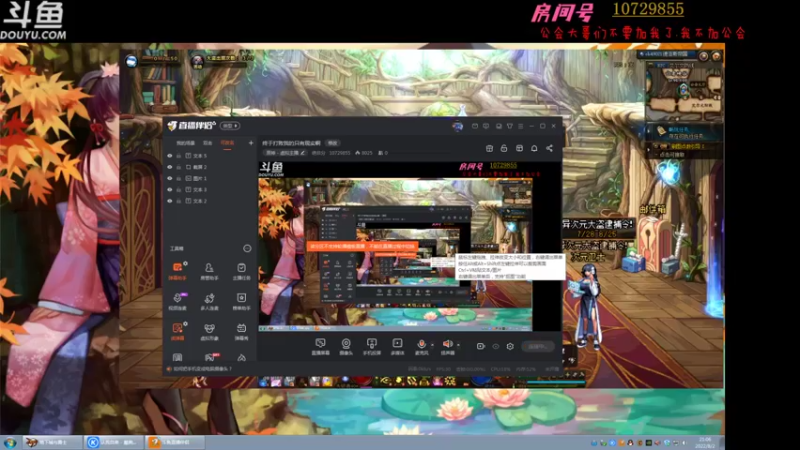800x450 pixels.
Task: Open the orange tool in third toolbox row
Action: point(177,331)
